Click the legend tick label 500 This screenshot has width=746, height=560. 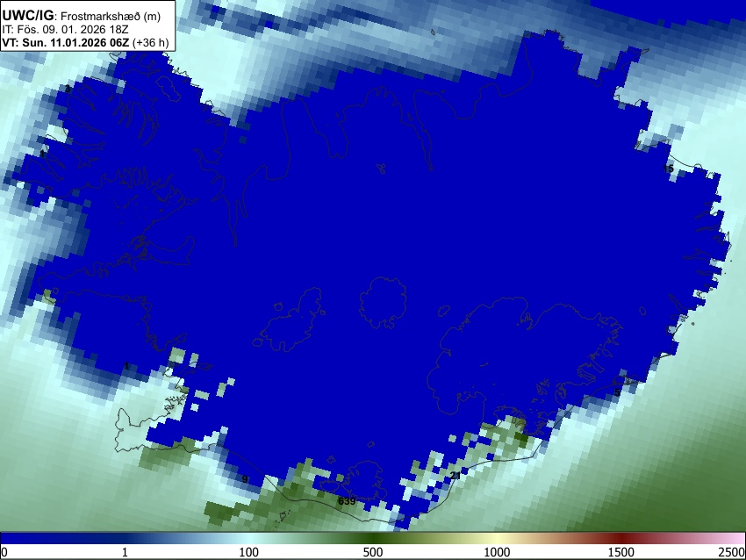[372, 552]
